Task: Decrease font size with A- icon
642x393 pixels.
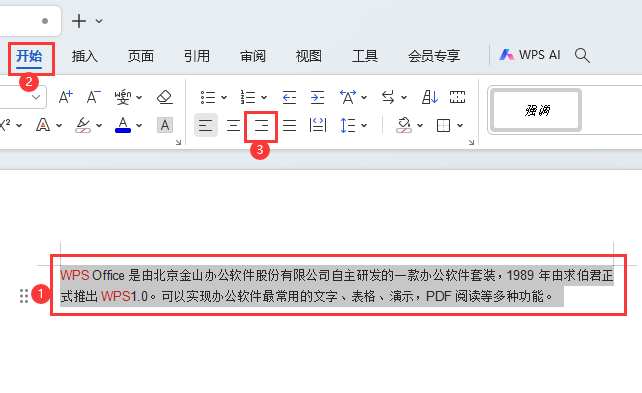Action: [94, 97]
